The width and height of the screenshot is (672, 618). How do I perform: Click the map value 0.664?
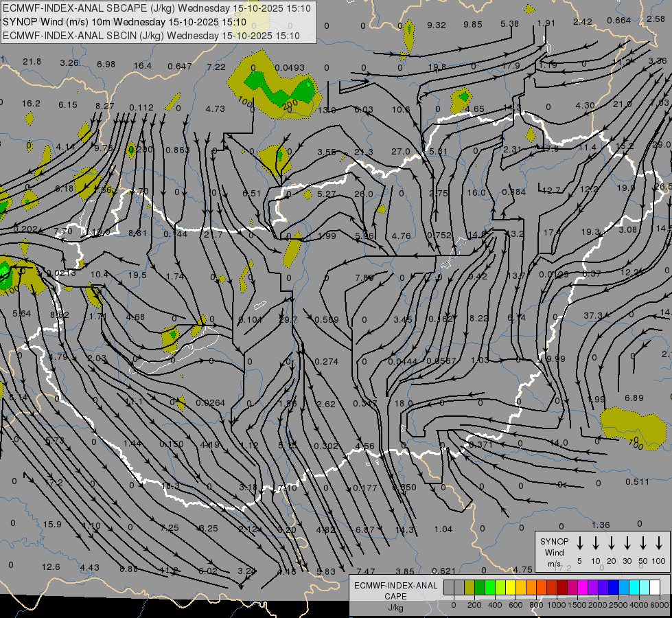pos(619,21)
